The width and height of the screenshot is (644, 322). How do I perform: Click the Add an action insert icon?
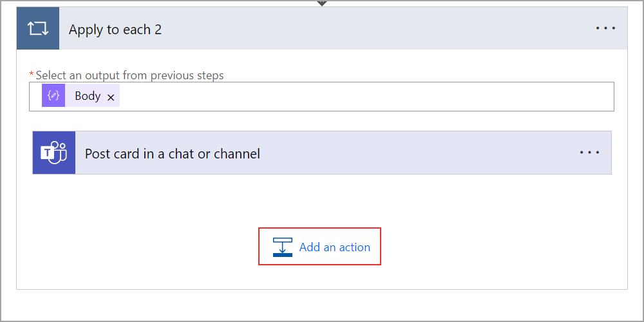283,247
